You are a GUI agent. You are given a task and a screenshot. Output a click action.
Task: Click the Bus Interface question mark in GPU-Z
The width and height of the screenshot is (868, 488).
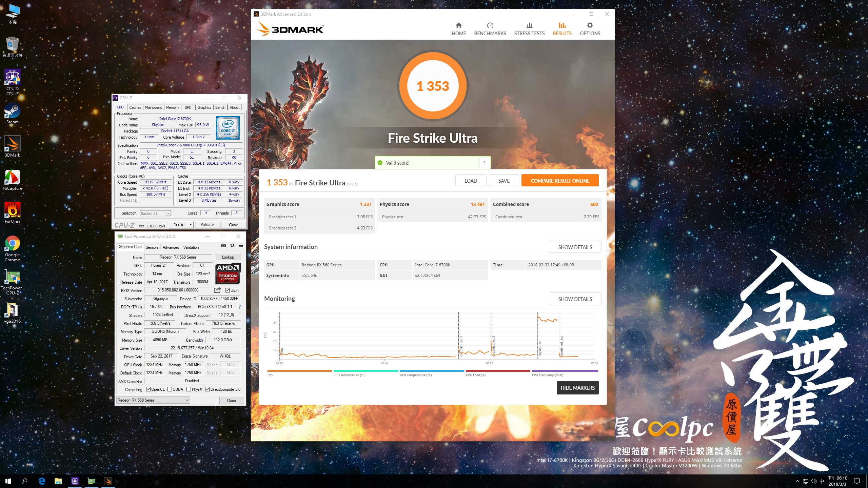(240, 307)
